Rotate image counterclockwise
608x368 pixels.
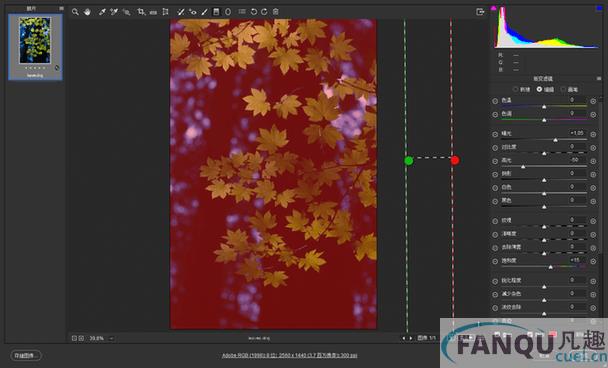[x=254, y=12]
